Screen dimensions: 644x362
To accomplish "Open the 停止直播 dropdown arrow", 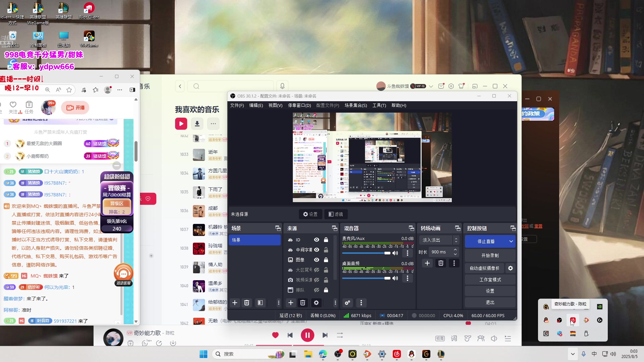I will (511, 241).
